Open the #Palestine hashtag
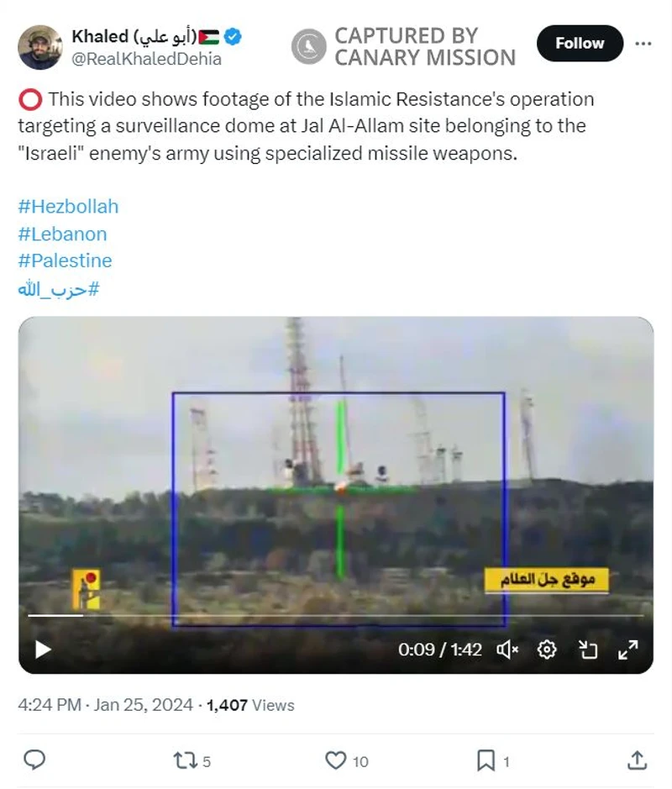672x789 pixels. point(65,260)
